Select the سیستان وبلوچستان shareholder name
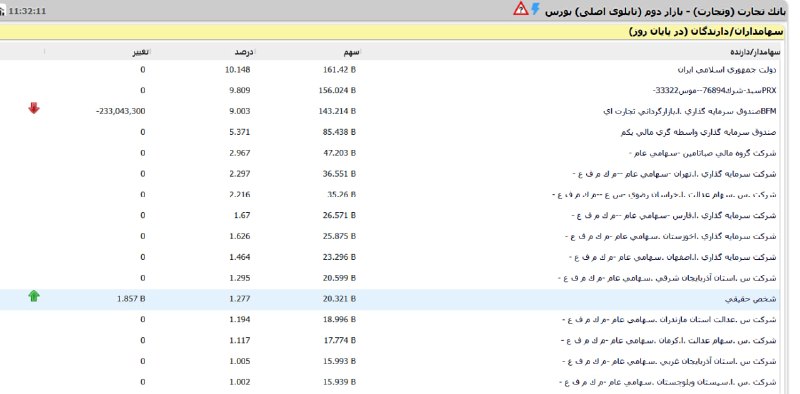This screenshot has height=394, width=800. (x=668, y=382)
